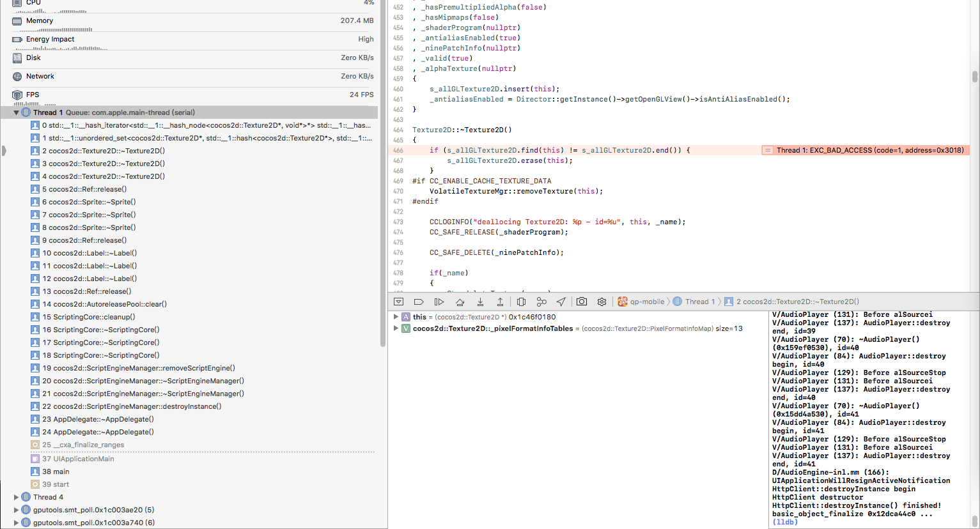Viewport: 980px width, 529px height.
Task: Click line number 473 in gutter
Action: point(398,222)
